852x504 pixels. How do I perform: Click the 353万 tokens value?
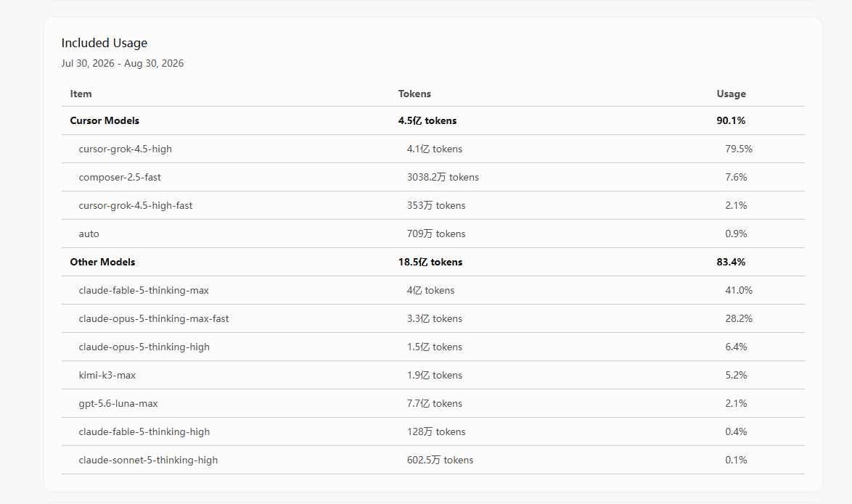pyautogui.click(x=435, y=205)
